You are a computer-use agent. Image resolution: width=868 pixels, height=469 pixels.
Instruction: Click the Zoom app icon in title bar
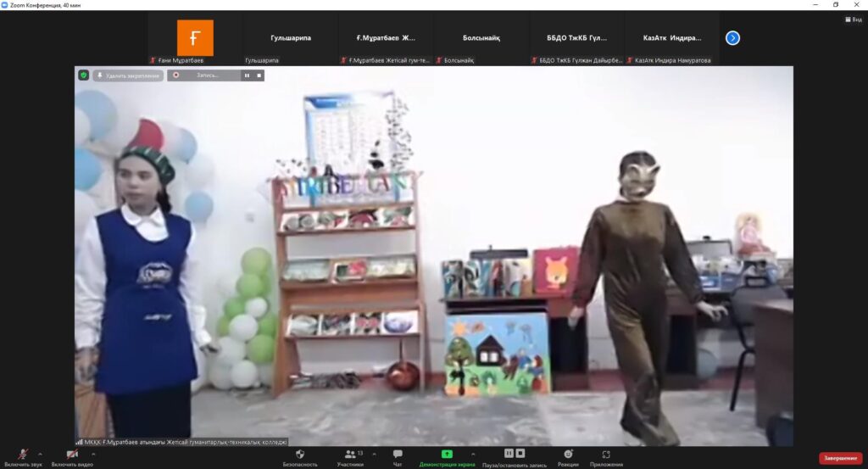click(x=4, y=5)
